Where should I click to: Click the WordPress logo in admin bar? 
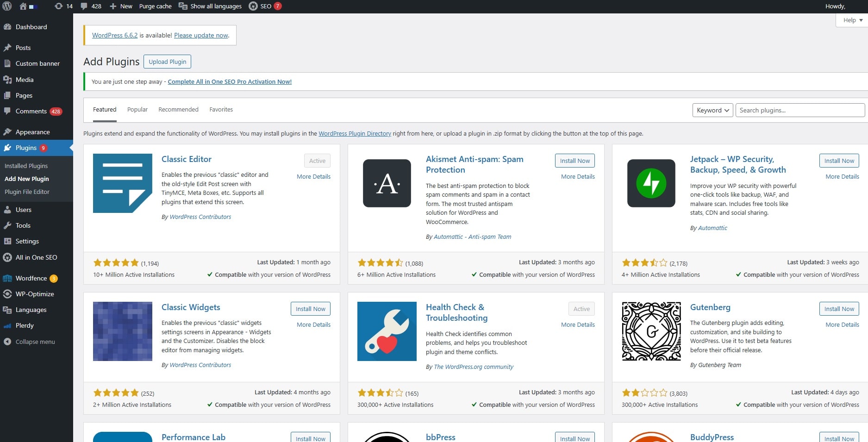pyautogui.click(x=7, y=6)
